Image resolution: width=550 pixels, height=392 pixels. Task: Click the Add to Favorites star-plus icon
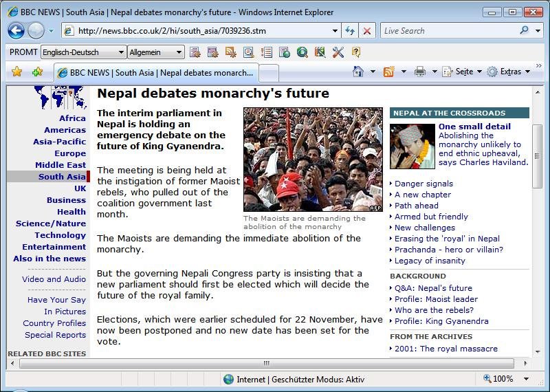[37, 72]
